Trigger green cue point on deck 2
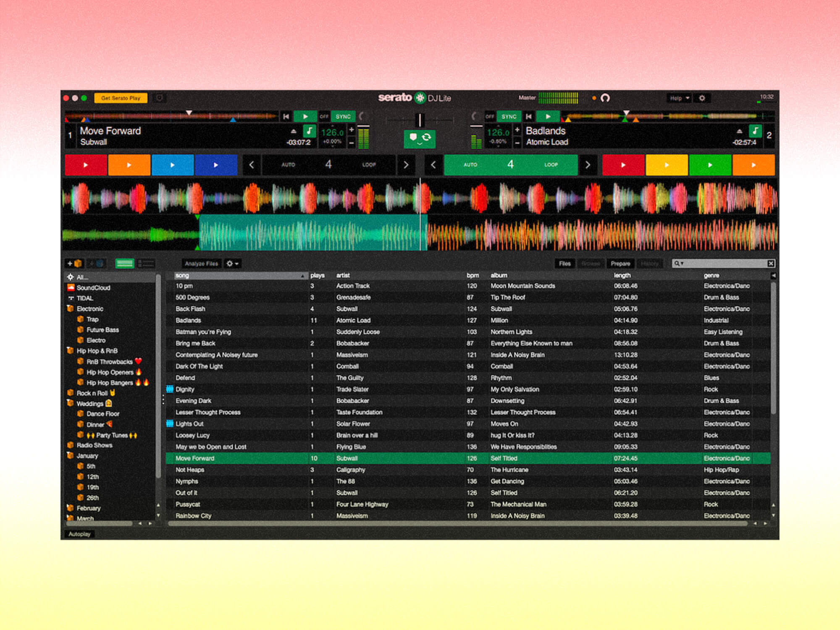The width and height of the screenshot is (840, 630). pyautogui.click(x=710, y=165)
